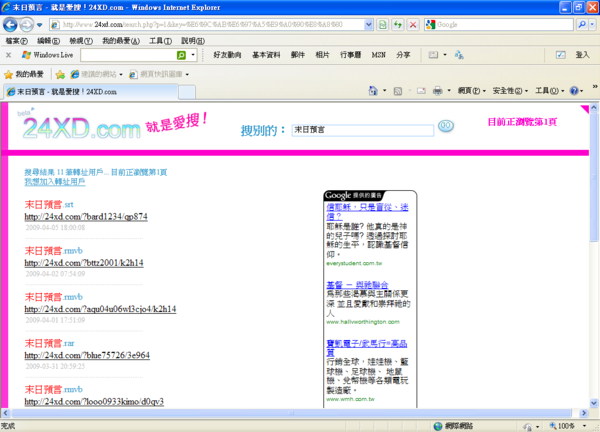Image resolution: width=600 pixels, height=432 pixels.
Task: Click the 搜別的 search input field
Action: [x=362, y=130]
